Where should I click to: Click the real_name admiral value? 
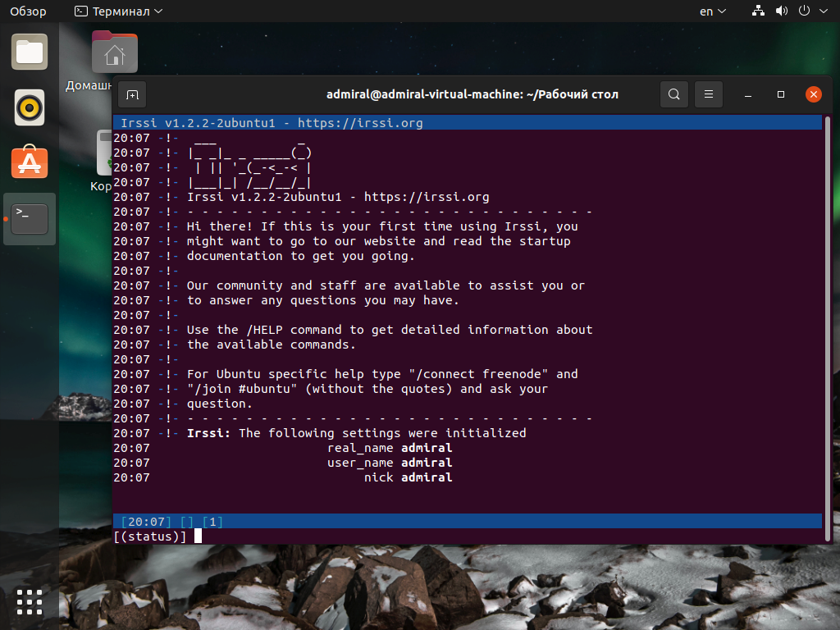pyautogui.click(x=427, y=448)
